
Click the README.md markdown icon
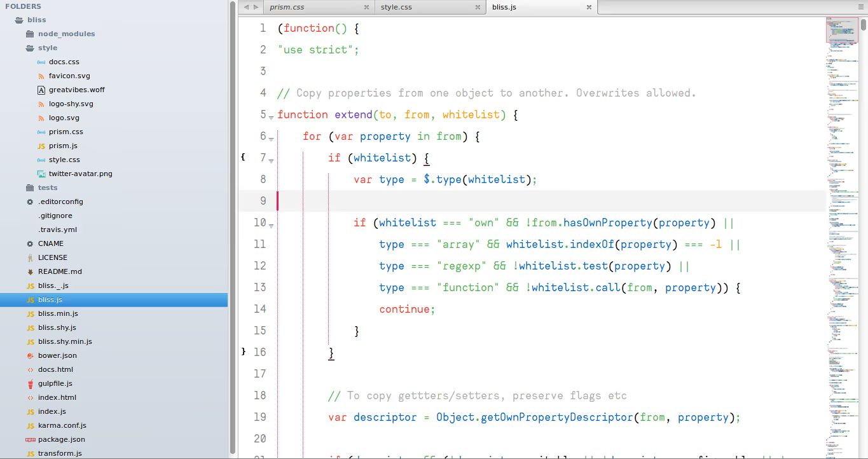tap(31, 271)
